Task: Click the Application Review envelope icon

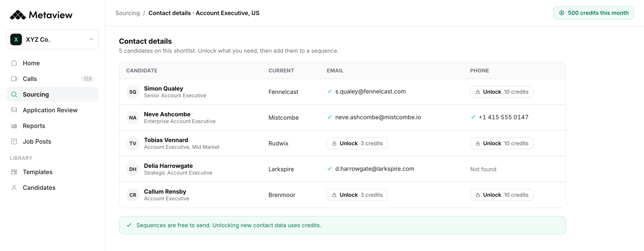Action: pos(14,110)
